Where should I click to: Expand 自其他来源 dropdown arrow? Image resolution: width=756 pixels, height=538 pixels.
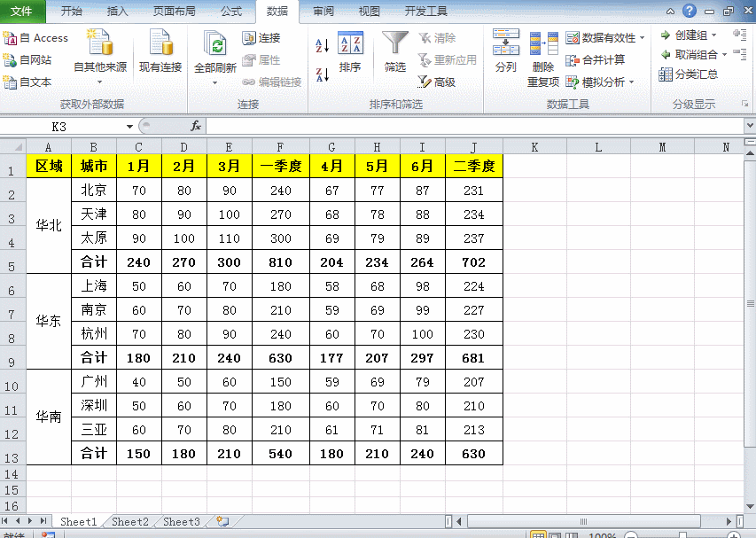(100, 82)
